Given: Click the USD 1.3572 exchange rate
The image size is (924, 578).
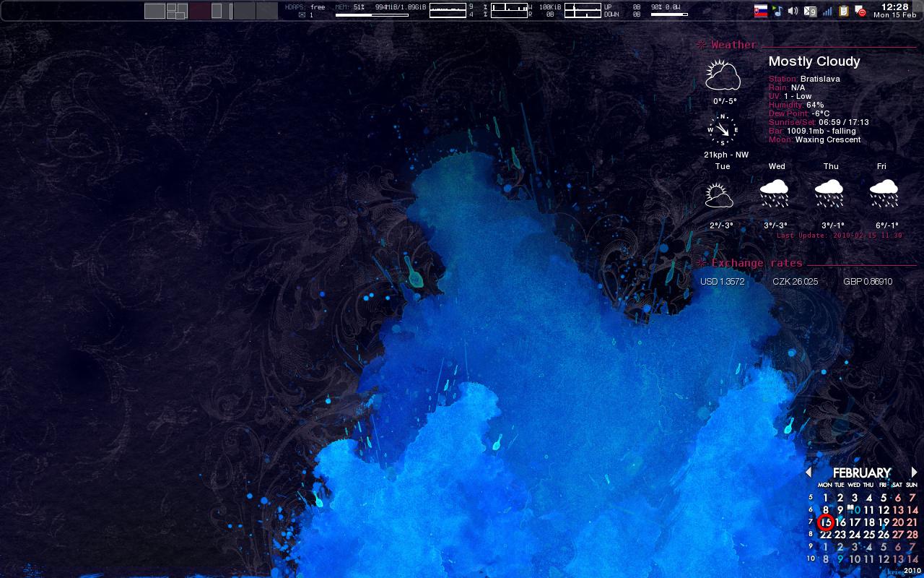Looking at the screenshot, I should (x=722, y=282).
